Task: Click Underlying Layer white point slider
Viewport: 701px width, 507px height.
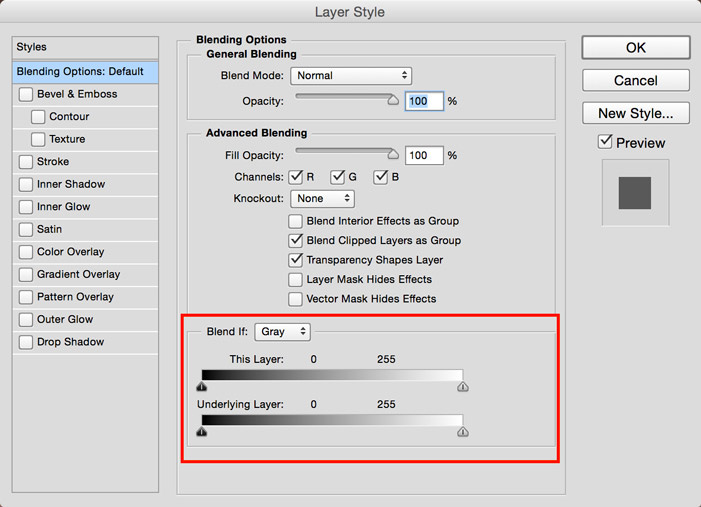Action: [463, 431]
